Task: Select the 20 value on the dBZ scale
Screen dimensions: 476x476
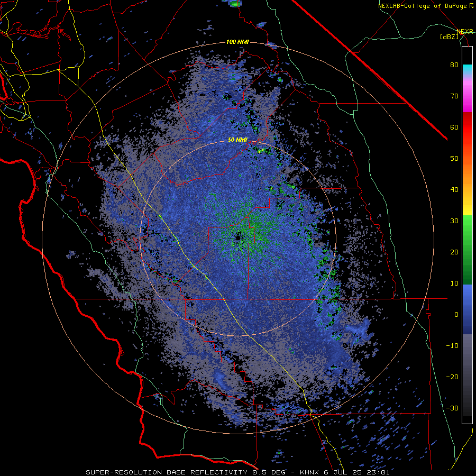Action: point(454,252)
